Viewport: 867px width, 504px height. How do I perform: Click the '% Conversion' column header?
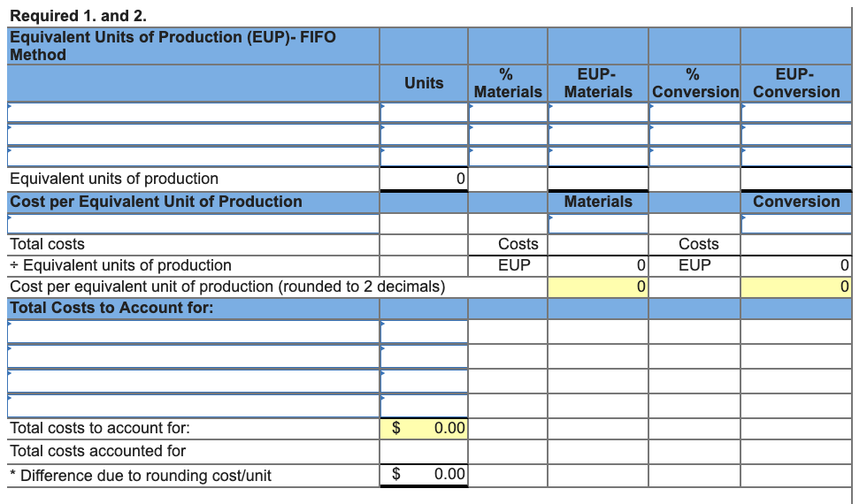click(x=695, y=83)
